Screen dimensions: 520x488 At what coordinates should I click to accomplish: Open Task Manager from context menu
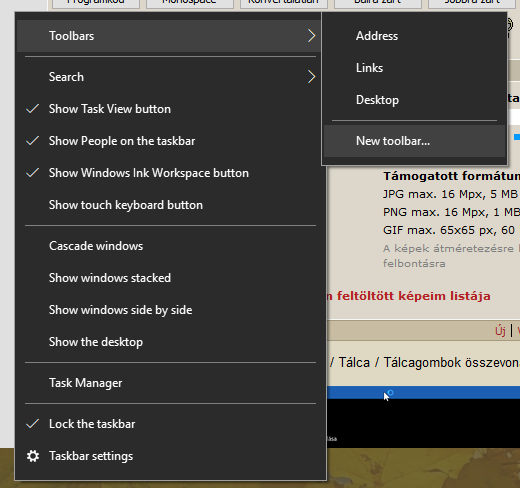tap(170, 383)
